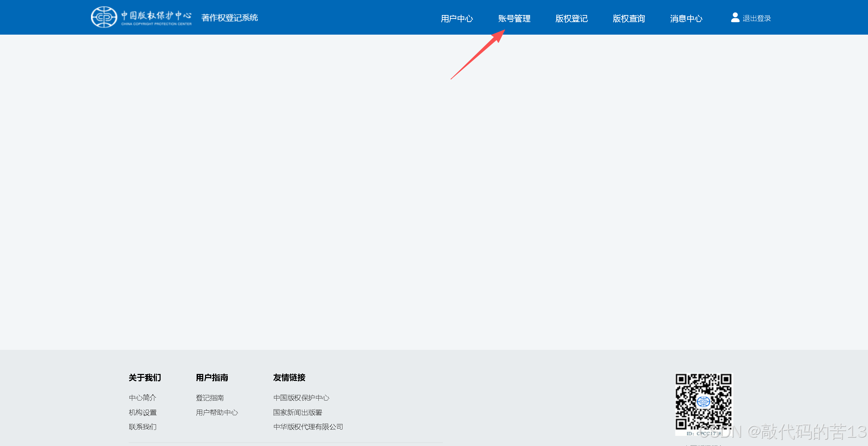Go to 版权登记 in navigation bar
The image size is (868, 446).
tap(571, 19)
